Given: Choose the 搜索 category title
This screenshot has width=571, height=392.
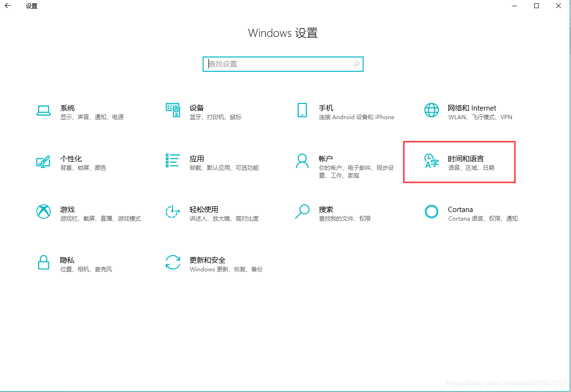Looking at the screenshot, I should [326, 210].
